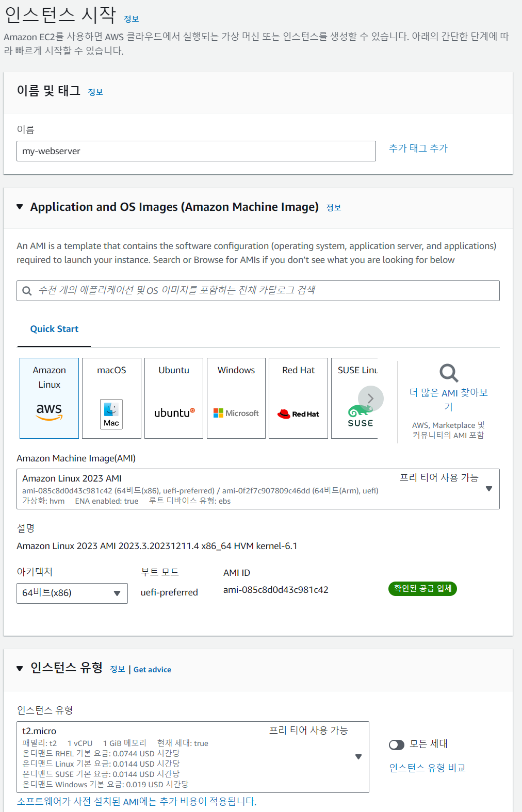Select the Amazon Linux AMI tile
522x812 pixels.
[x=49, y=398]
